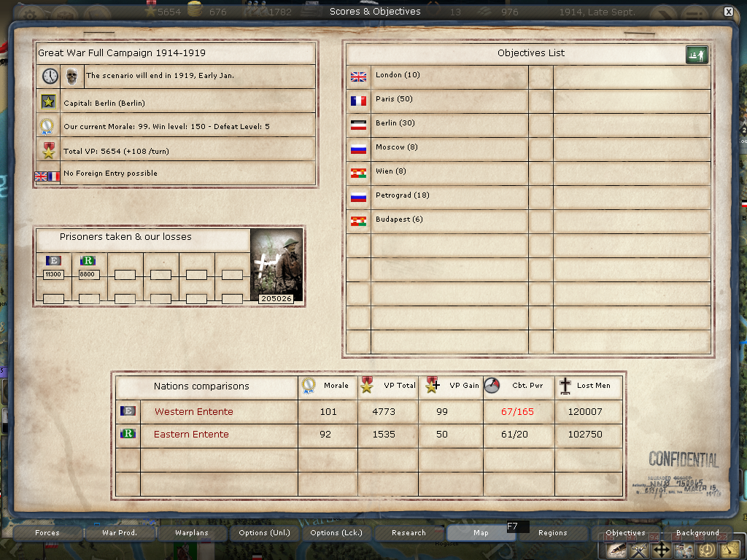This screenshot has height=560, width=747.
Task: Click the soldier portrait in losses panel
Action: pyautogui.click(x=276, y=265)
